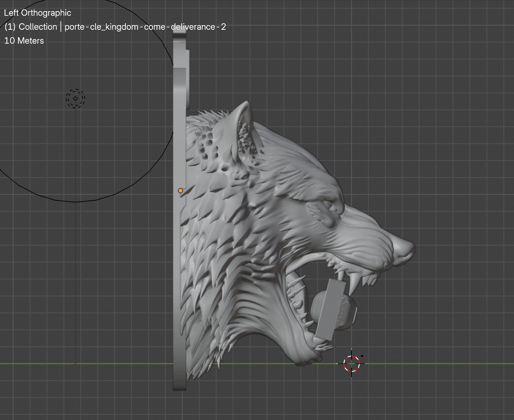This screenshot has width=514, height=420.
Task: Click the '10 Meters' grid scale text
Action: pyautogui.click(x=24, y=41)
